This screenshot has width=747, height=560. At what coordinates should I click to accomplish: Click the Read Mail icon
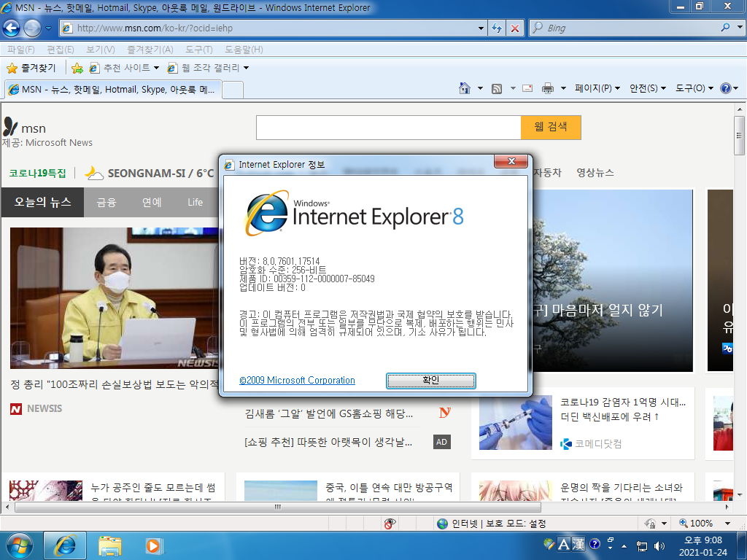click(527, 88)
